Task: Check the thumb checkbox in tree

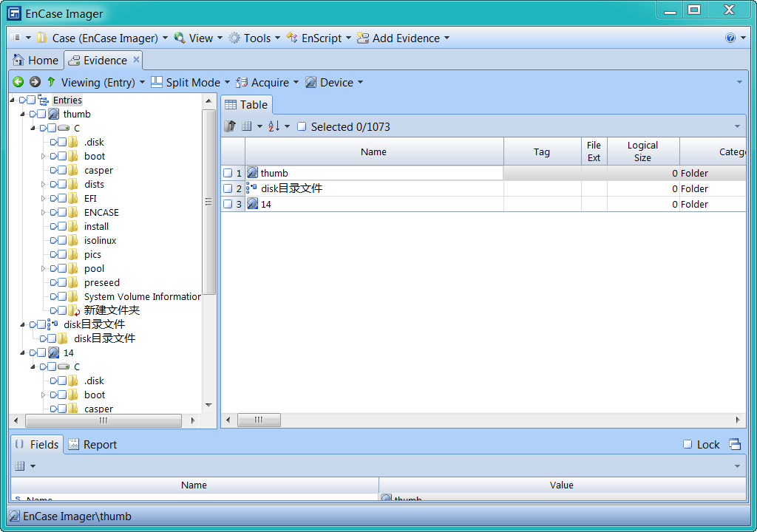Action: pos(41,115)
